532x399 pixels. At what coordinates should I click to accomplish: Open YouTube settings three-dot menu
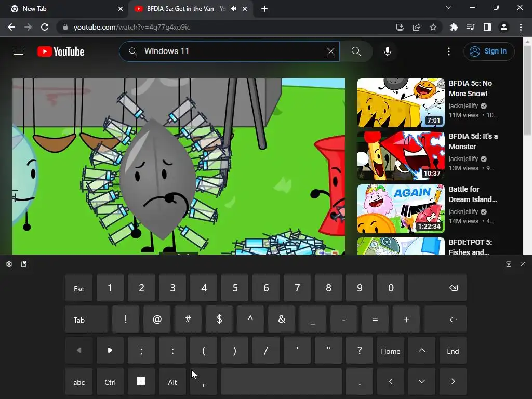(449, 51)
